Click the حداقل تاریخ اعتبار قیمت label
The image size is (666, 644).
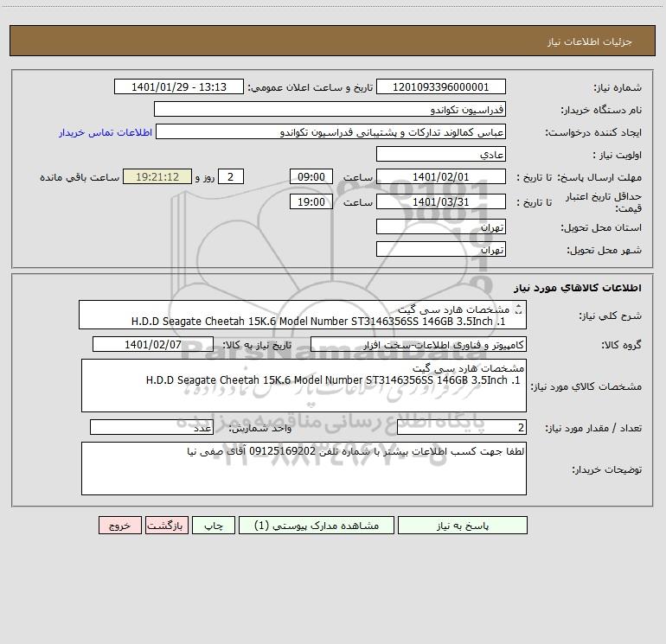click(x=604, y=202)
